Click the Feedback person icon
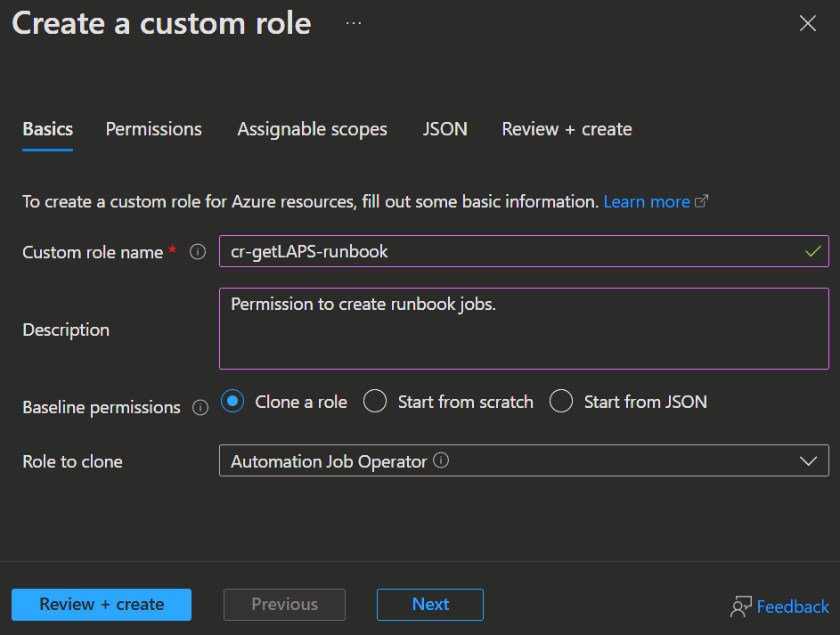The height and width of the screenshot is (635, 840). pos(740,607)
